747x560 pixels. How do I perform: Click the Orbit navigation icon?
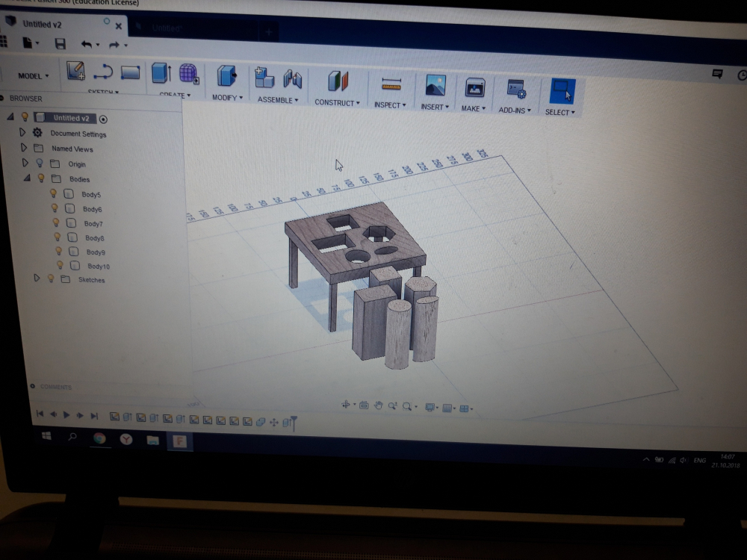pos(346,405)
